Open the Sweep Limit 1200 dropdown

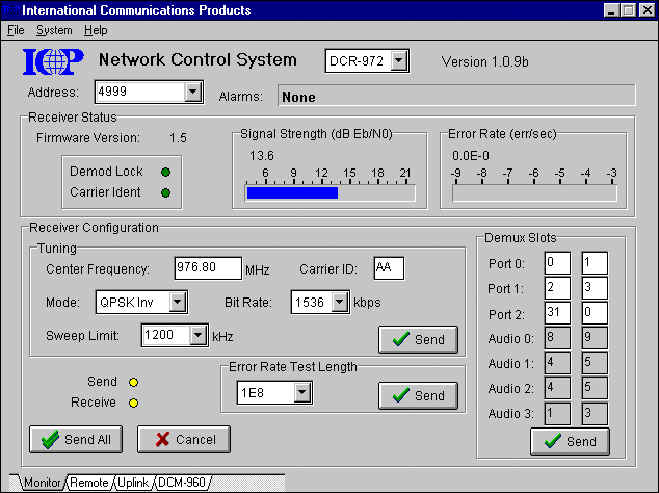198,335
